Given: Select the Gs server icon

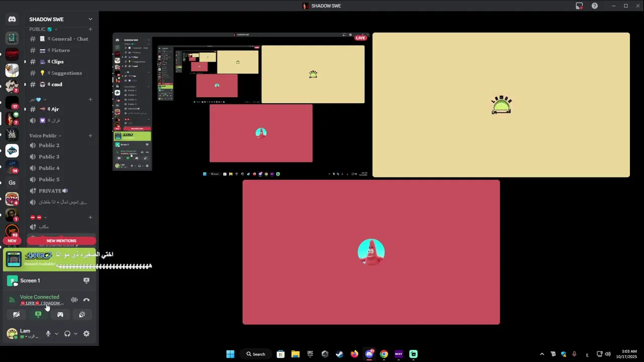Looking at the screenshot, I should click(12, 183).
